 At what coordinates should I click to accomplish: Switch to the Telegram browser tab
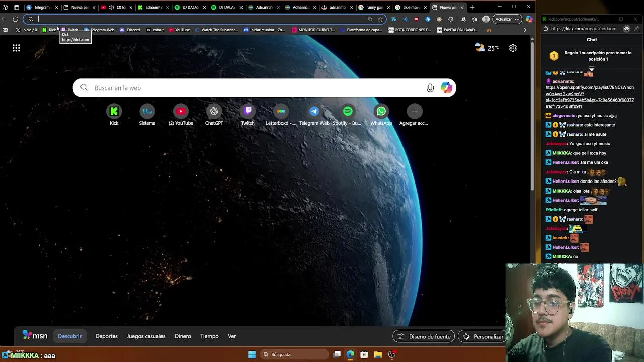(41, 7)
